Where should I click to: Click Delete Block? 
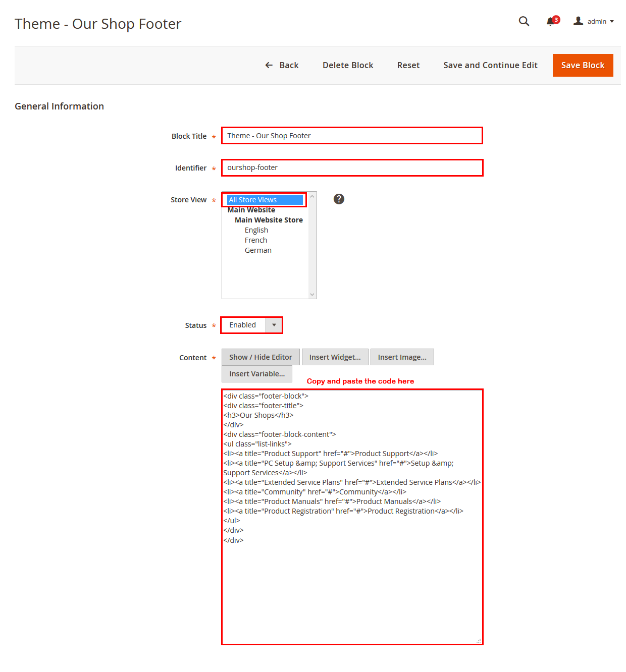tap(348, 65)
